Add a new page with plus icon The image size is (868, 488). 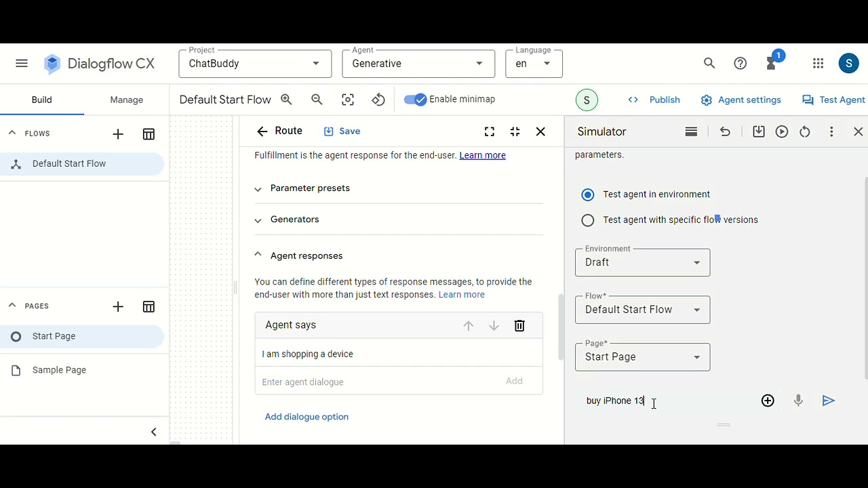point(118,307)
